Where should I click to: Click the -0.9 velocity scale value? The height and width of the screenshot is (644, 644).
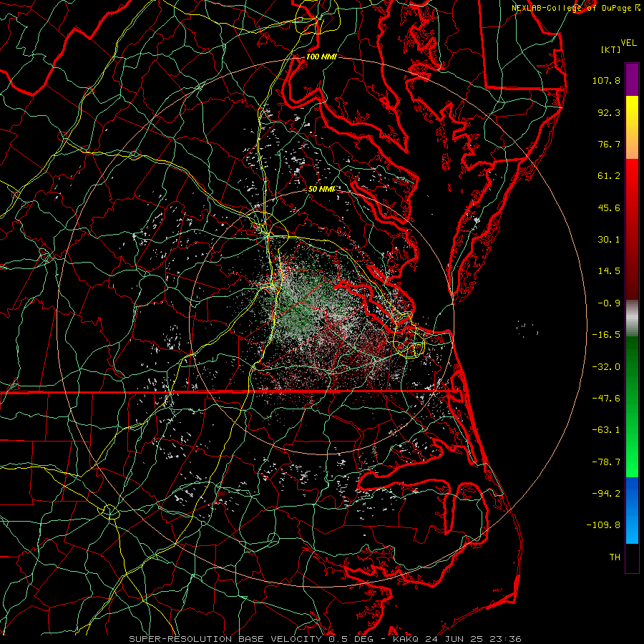(x=609, y=303)
